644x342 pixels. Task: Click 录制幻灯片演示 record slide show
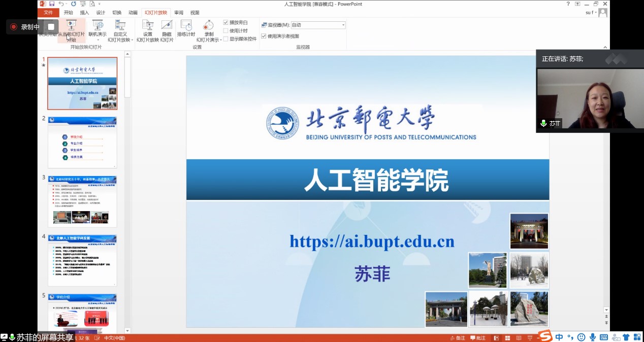coord(208,31)
